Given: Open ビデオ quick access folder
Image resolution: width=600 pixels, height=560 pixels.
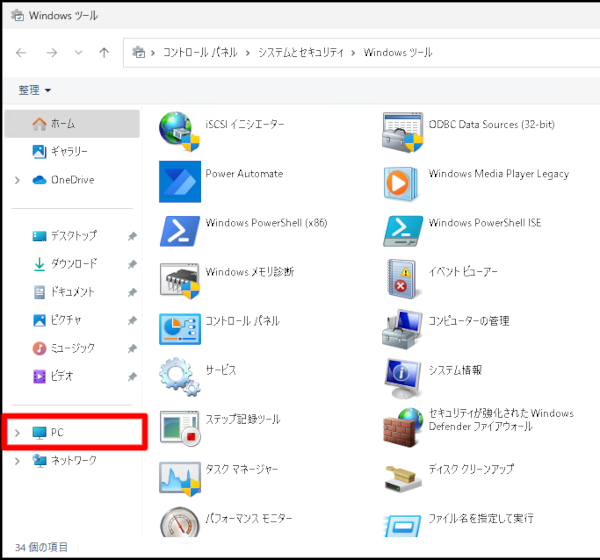Looking at the screenshot, I should (72, 376).
